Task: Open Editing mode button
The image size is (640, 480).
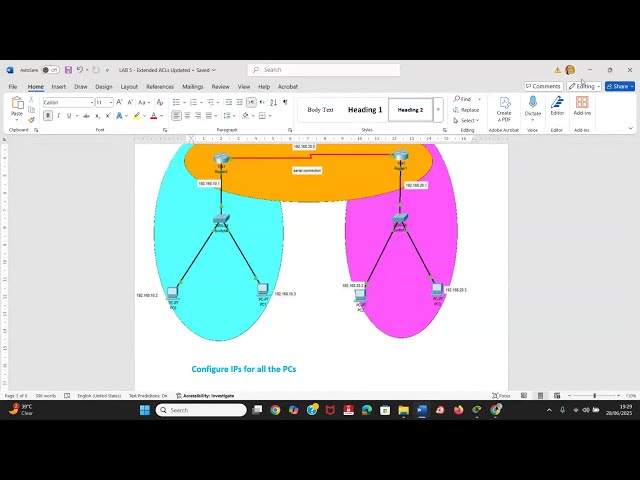Action: (584, 87)
